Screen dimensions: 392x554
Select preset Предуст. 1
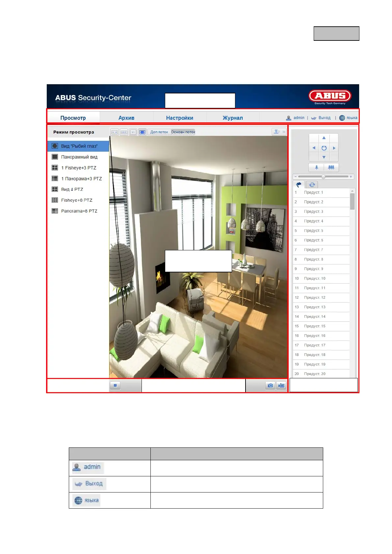[321, 192]
